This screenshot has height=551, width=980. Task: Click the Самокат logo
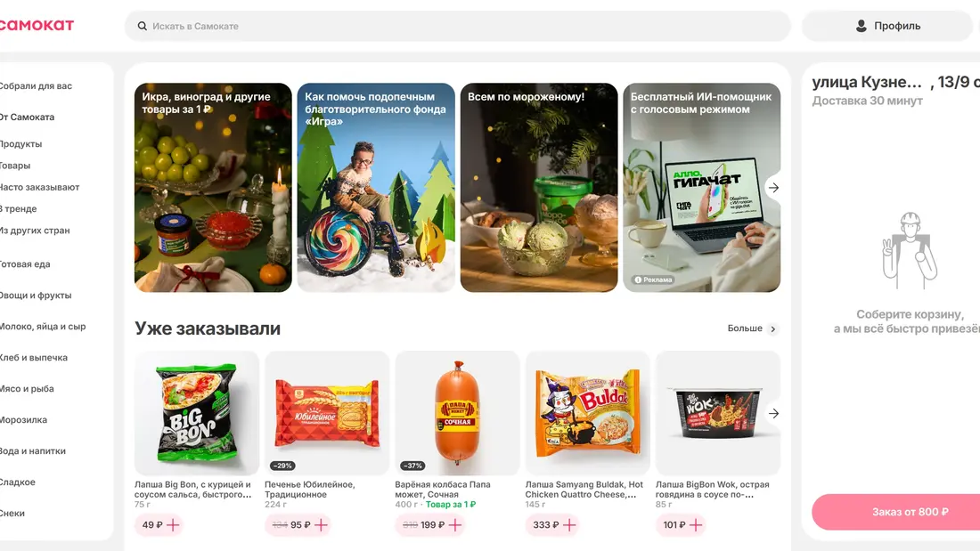click(37, 25)
